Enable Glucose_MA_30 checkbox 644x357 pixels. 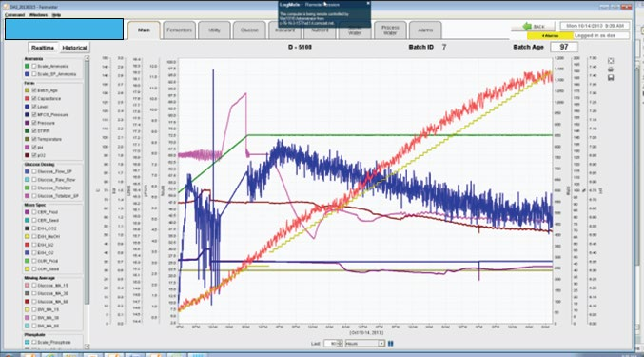[34, 293]
